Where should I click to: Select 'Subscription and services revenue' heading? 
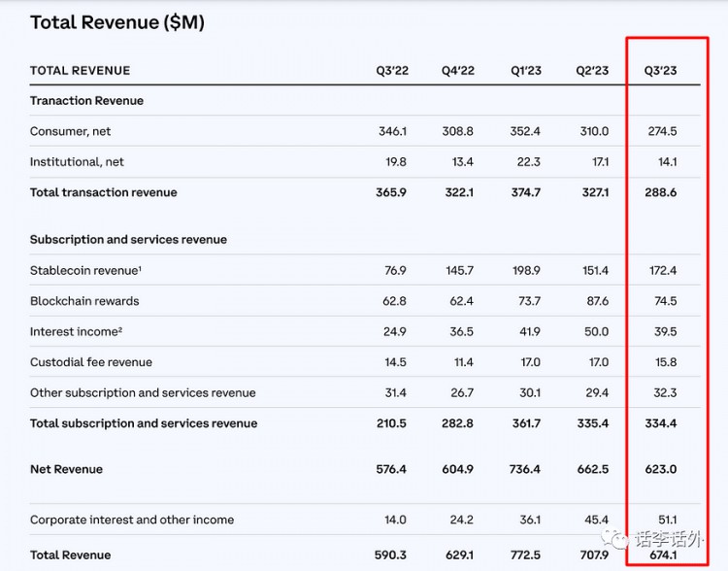click(x=128, y=240)
